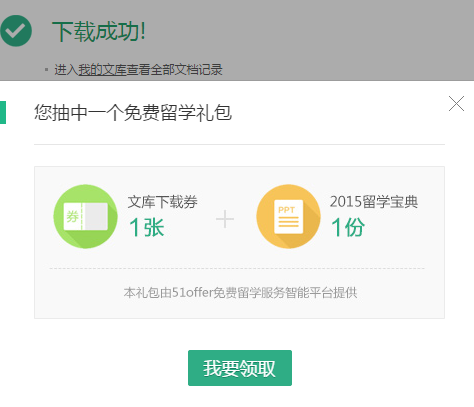Click the 51offer provider note text

click(x=240, y=293)
